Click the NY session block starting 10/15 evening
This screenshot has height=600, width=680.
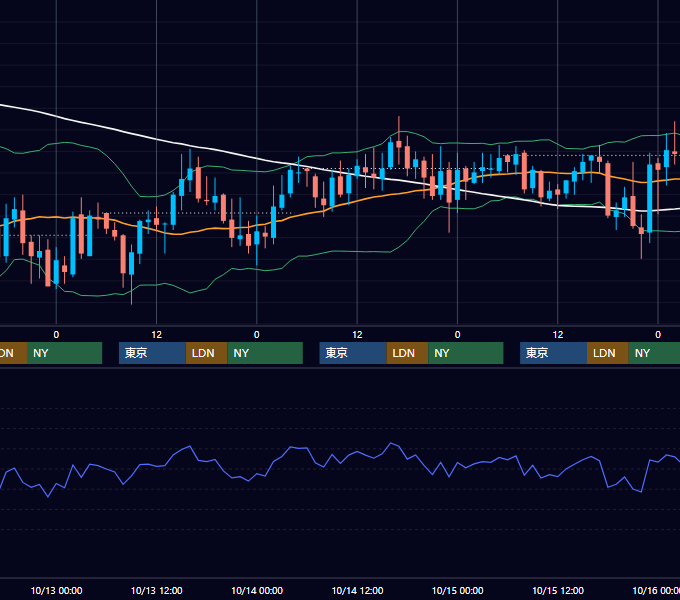pos(654,353)
